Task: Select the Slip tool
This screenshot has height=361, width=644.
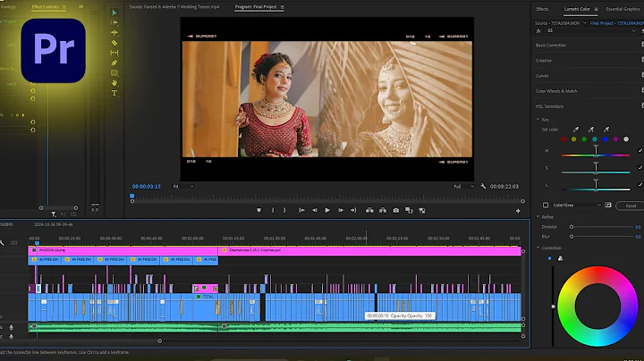Action: [x=114, y=53]
